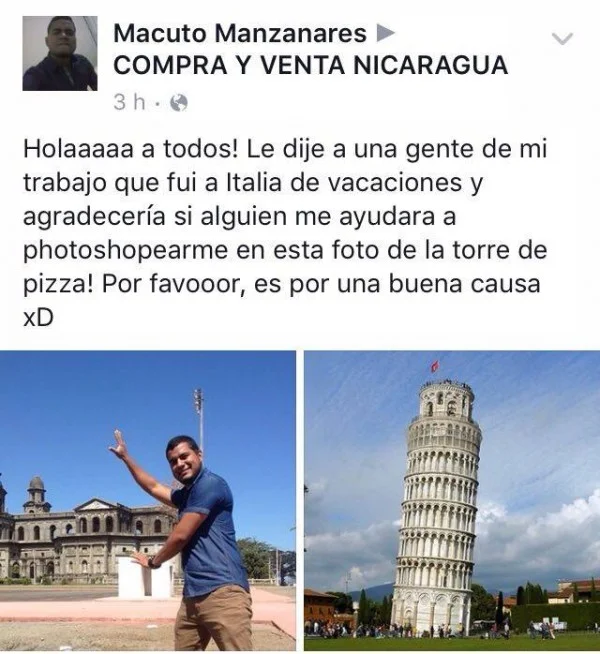Screen dimensions: 600x654
Task: Open COMPRA Y VENTA NICARAGUA group link
Action: tap(311, 65)
